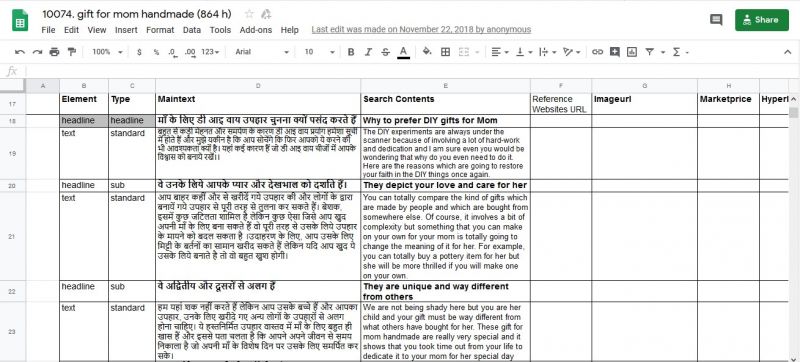Click the undo arrow icon
Image resolution: width=800 pixels, height=362 pixels.
20,52
